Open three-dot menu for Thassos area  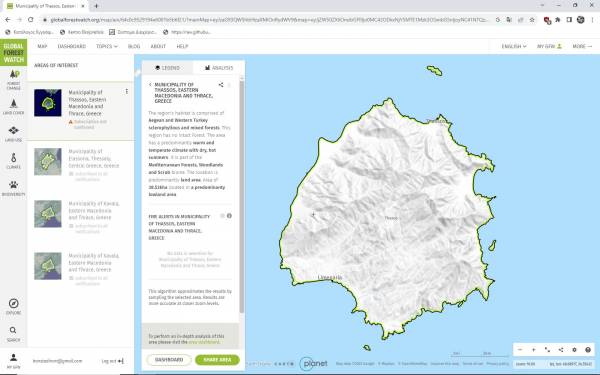pos(127,91)
